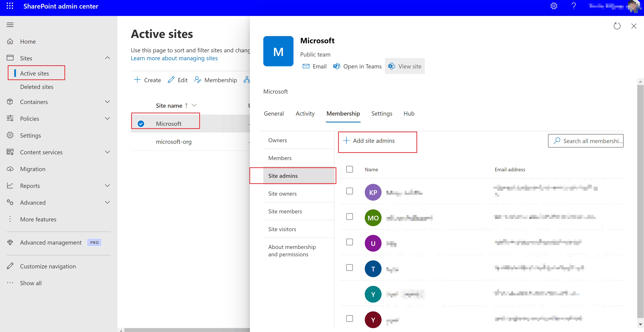Check the box for KP user
Screen dimensions: 644x332
350,191
